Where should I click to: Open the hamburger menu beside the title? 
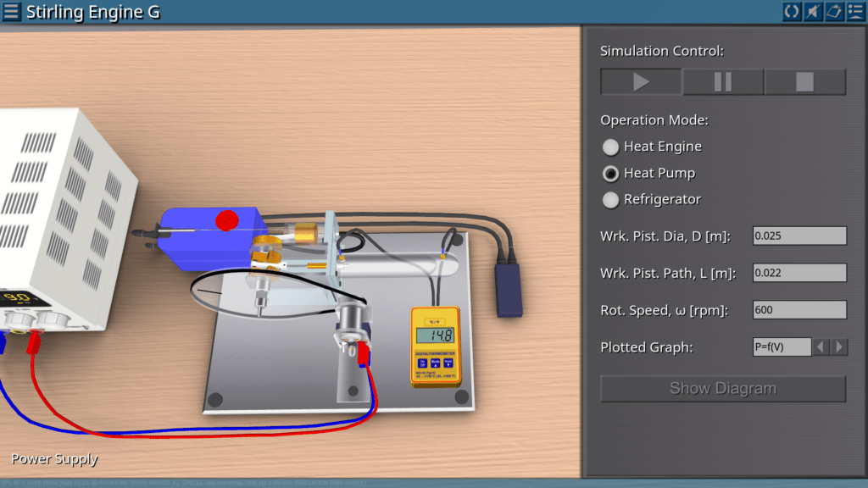click(x=12, y=12)
